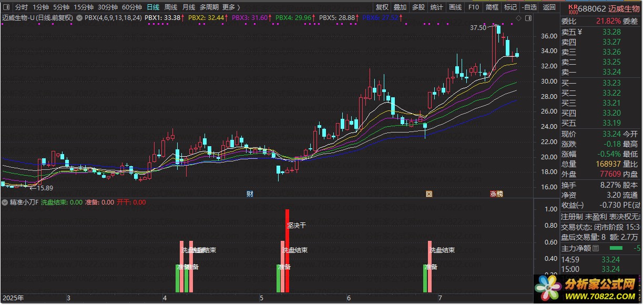Click the 买五 price 33.19
Screen dimensions: 644x305
point(611,123)
